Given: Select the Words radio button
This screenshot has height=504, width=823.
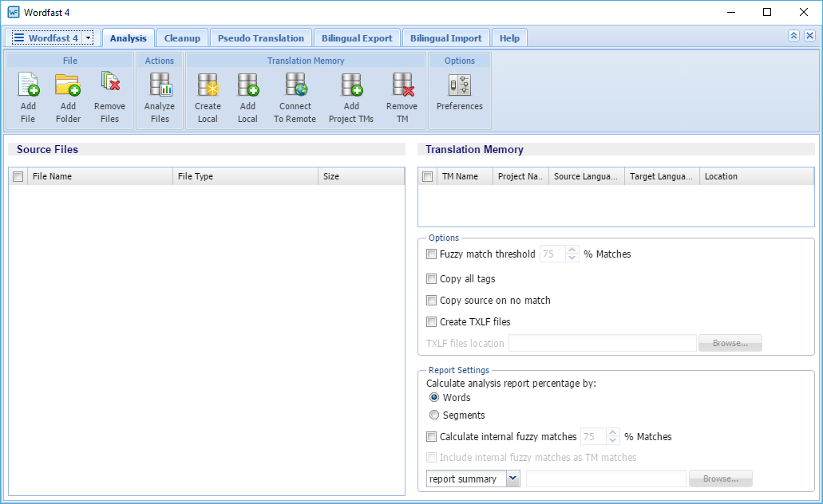Looking at the screenshot, I should pyautogui.click(x=434, y=397).
